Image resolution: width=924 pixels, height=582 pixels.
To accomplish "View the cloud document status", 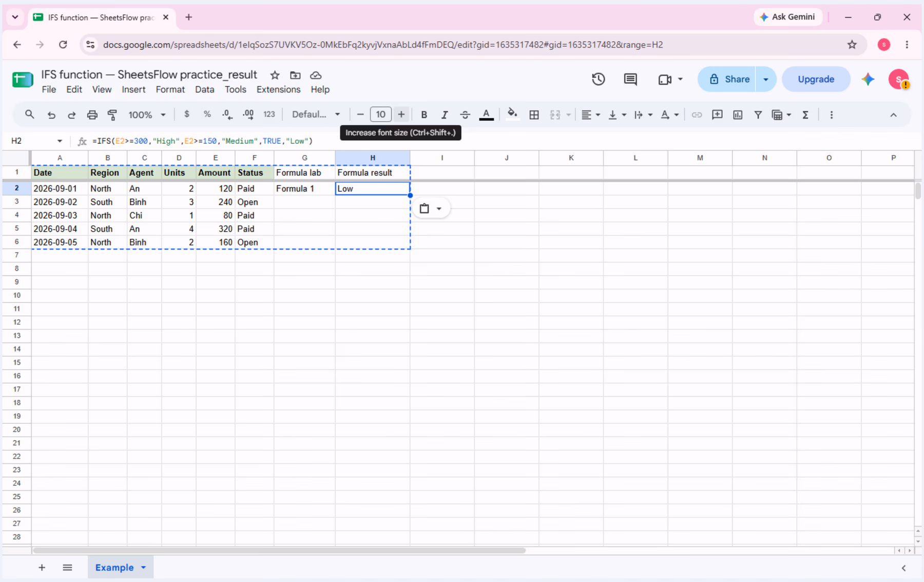I will 316,76.
